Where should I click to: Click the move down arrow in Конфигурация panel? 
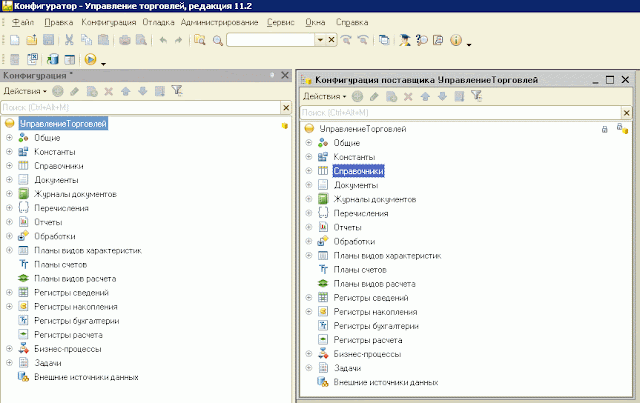tap(142, 91)
